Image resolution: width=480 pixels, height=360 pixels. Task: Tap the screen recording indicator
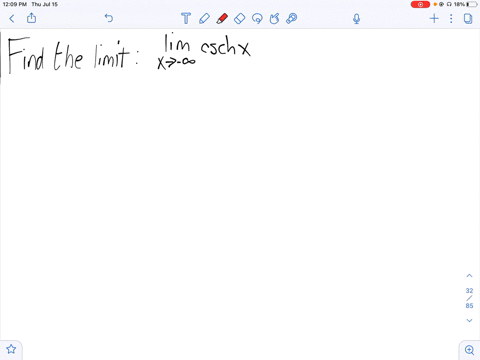click(420, 4)
